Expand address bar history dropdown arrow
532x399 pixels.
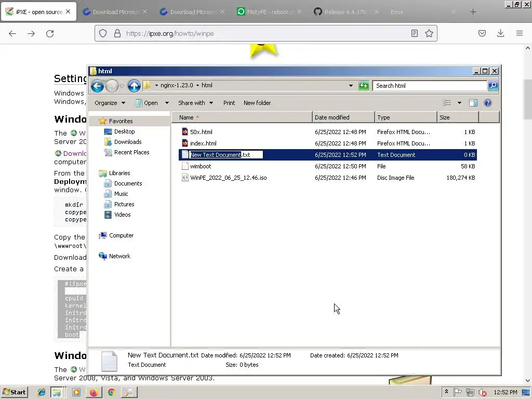coord(351,86)
